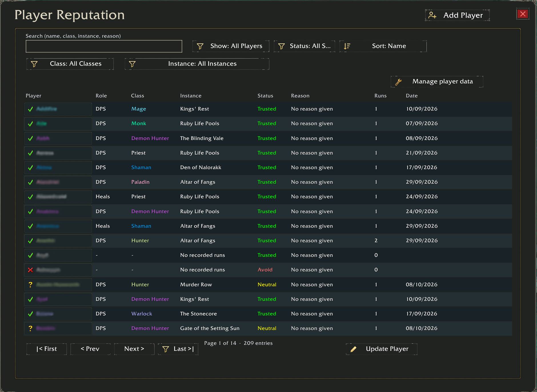
Task: Open the Instance: All Instances dropdown
Action: [197, 64]
